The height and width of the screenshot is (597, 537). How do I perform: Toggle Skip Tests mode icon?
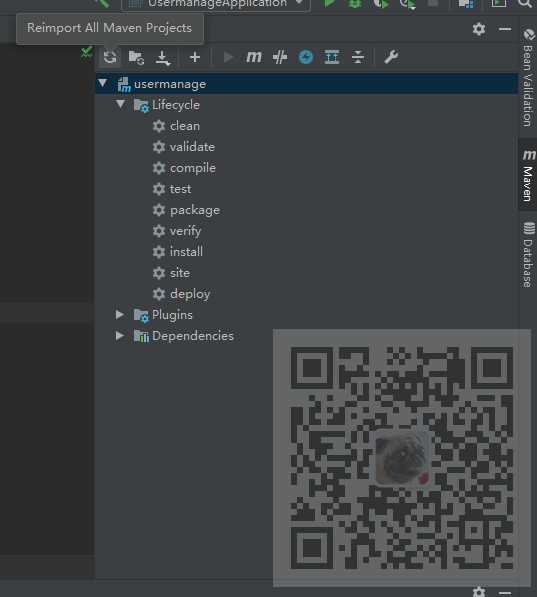(280, 57)
